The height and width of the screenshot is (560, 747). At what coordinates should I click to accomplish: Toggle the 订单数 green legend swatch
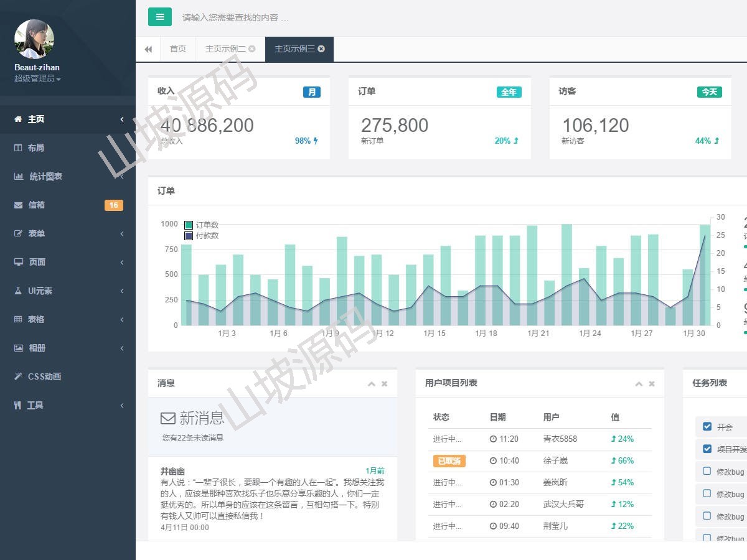point(189,225)
